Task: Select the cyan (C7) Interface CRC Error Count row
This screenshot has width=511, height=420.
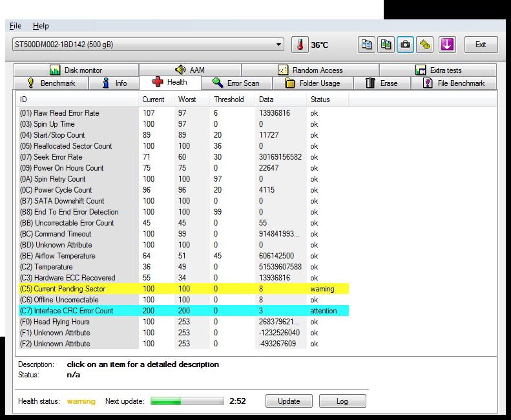Action: (x=184, y=311)
